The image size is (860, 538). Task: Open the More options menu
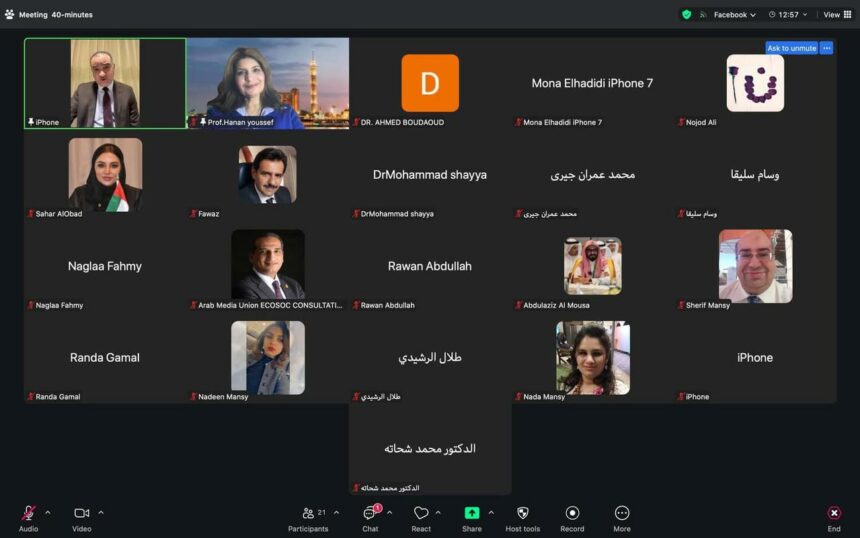point(622,514)
